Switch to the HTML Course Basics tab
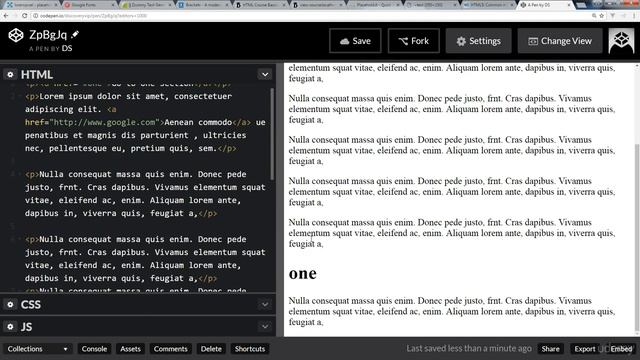The width and height of the screenshot is (640, 360). pos(261,5)
